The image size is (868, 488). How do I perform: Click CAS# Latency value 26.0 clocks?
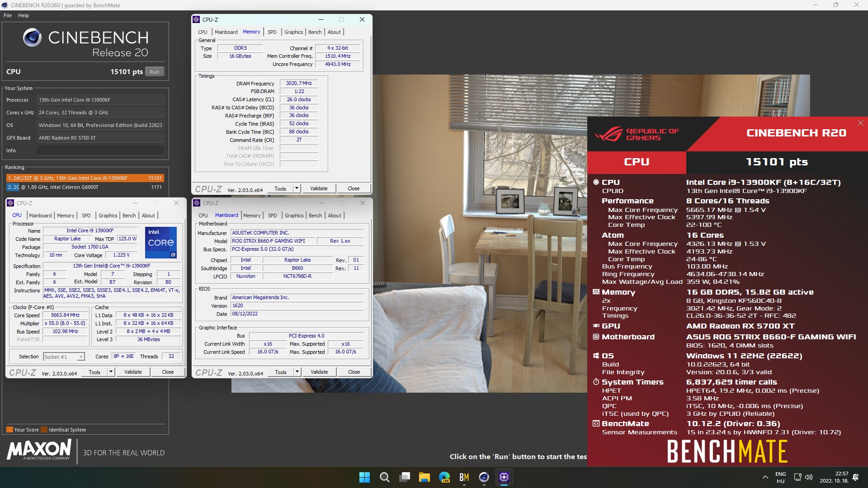299,99
